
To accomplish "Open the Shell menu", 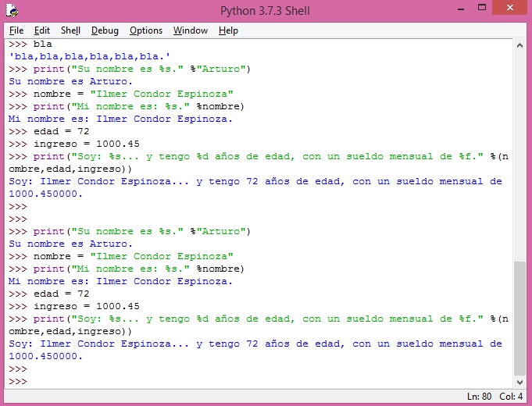I will [x=70, y=30].
